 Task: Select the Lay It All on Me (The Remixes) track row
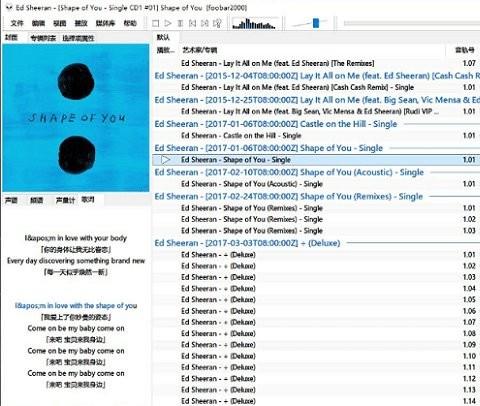[x=316, y=63]
